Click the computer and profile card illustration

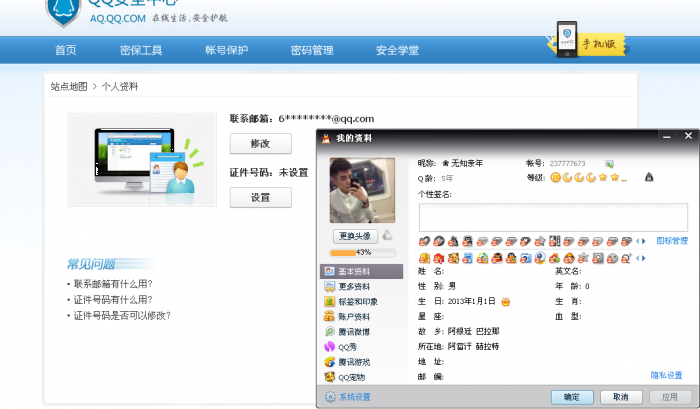pos(142,160)
